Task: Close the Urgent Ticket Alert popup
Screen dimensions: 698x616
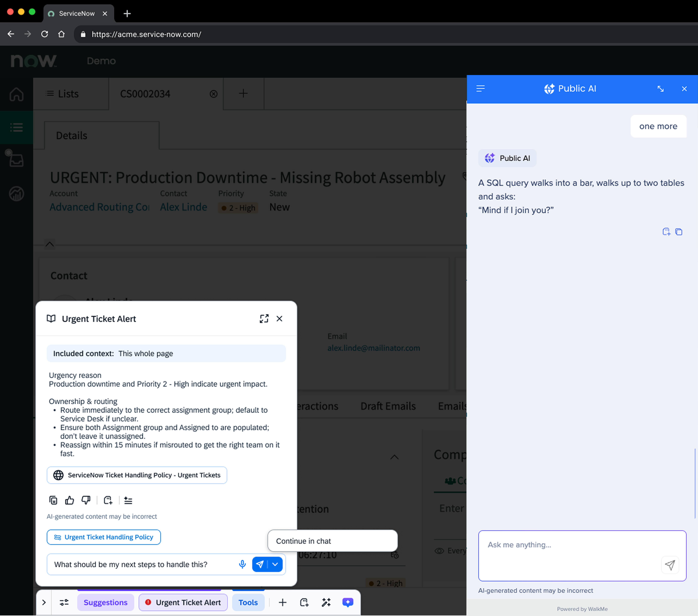Action: tap(279, 319)
